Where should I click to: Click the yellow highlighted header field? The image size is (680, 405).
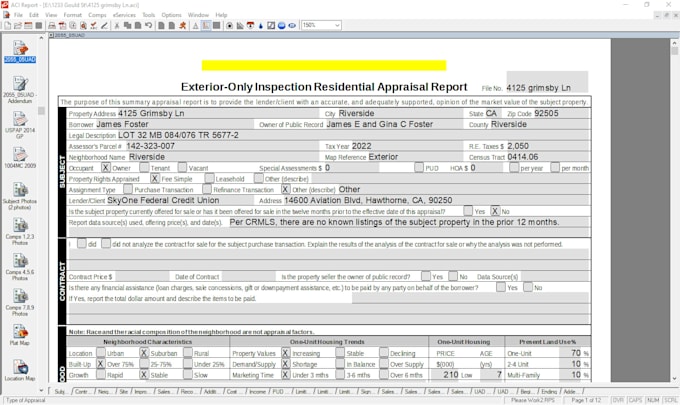pyautogui.click(x=324, y=65)
